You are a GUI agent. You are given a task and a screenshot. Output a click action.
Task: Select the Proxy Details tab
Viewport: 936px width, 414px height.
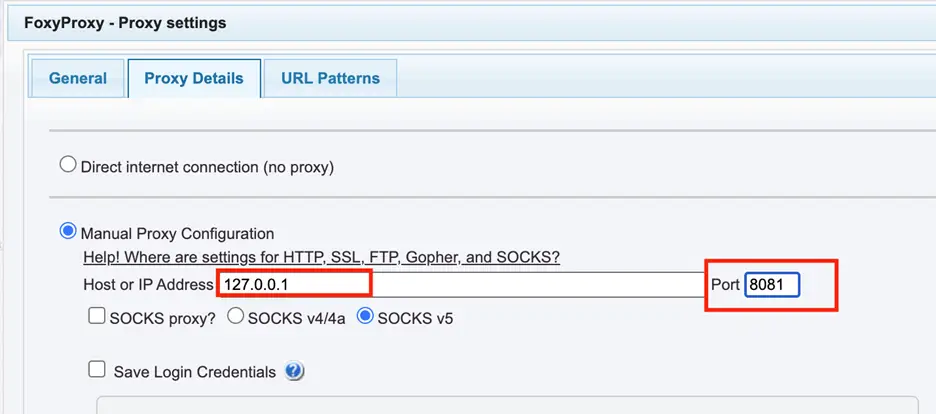tap(194, 78)
